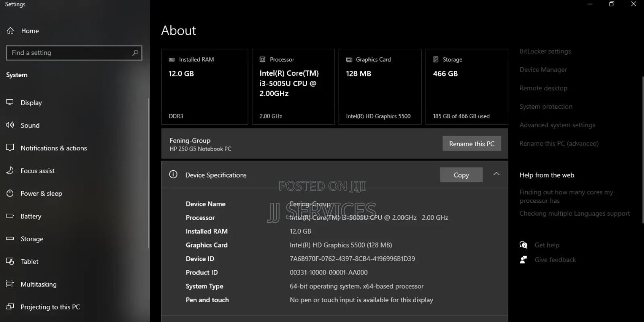The height and width of the screenshot is (322, 644).
Task: Click the search magnifier icon
Action: click(x=135, y=53)
